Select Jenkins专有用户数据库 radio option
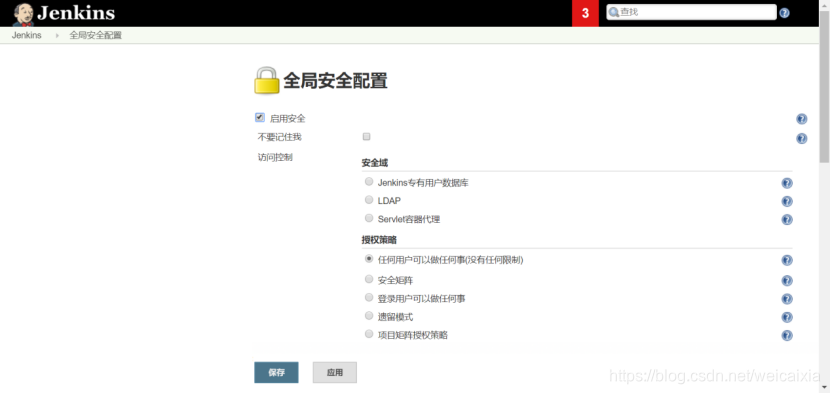The width and height of the screenshot is (830, 394). pos(369,182)
